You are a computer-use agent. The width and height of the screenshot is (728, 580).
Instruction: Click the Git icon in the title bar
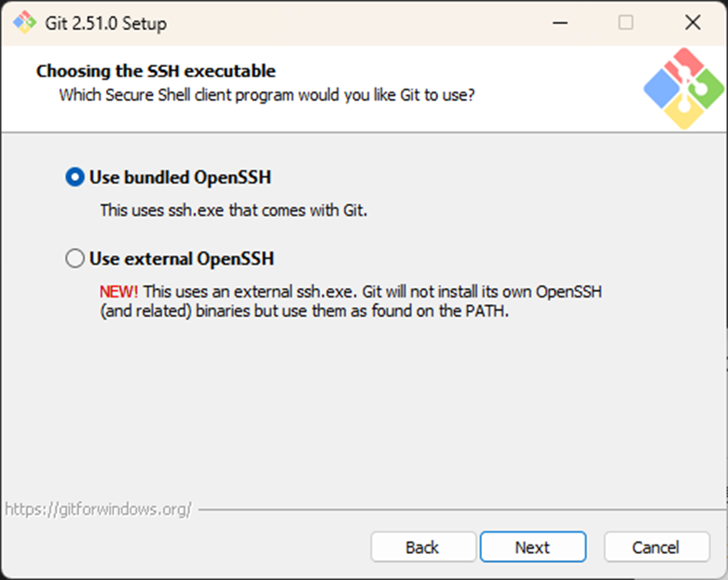coord(23,22)
